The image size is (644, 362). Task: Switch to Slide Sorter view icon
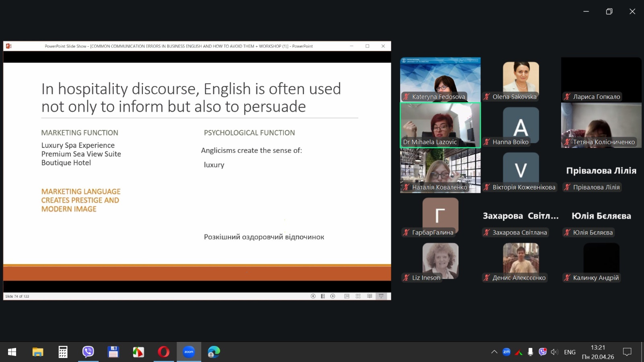tap(358, 296)
